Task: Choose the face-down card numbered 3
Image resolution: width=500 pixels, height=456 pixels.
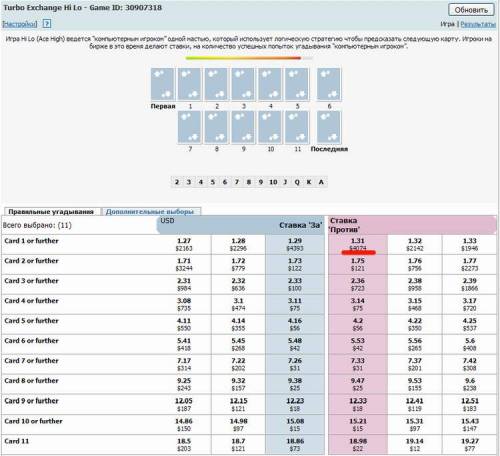Action: point(243,84)
